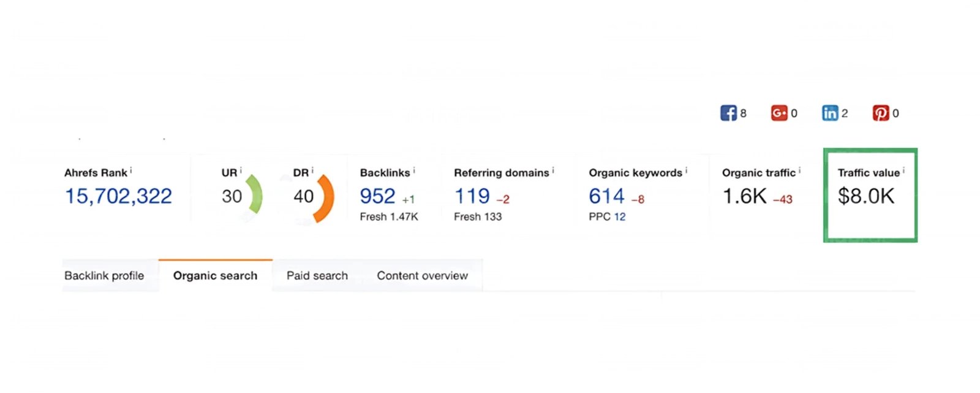Click the 119 referring domains number

point(472,196)
